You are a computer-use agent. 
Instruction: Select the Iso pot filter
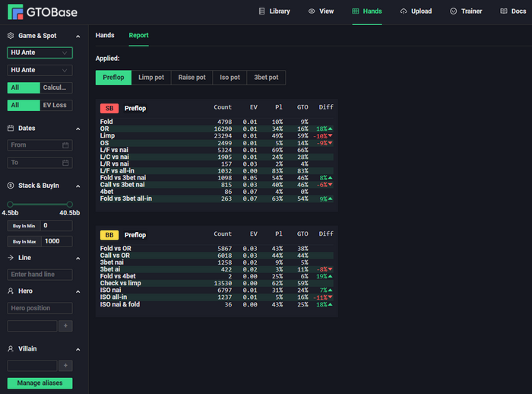[x=230, y=78]
